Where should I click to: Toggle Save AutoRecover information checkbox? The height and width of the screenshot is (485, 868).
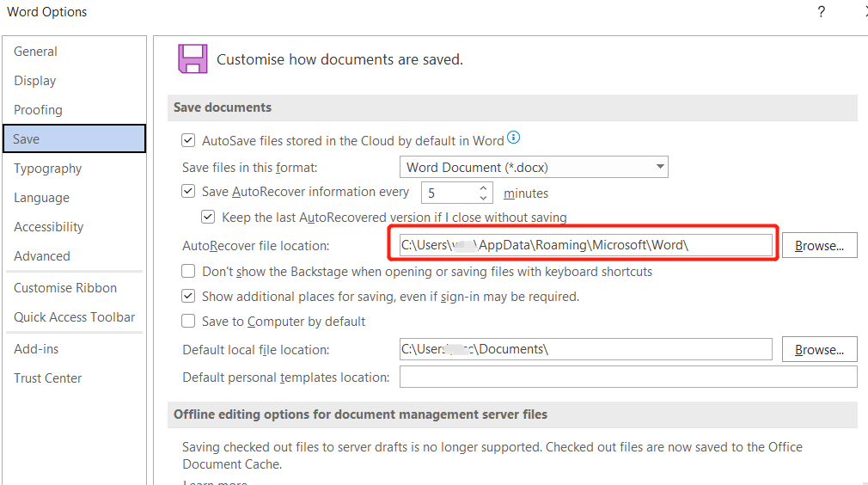click(x=188, y=192)
